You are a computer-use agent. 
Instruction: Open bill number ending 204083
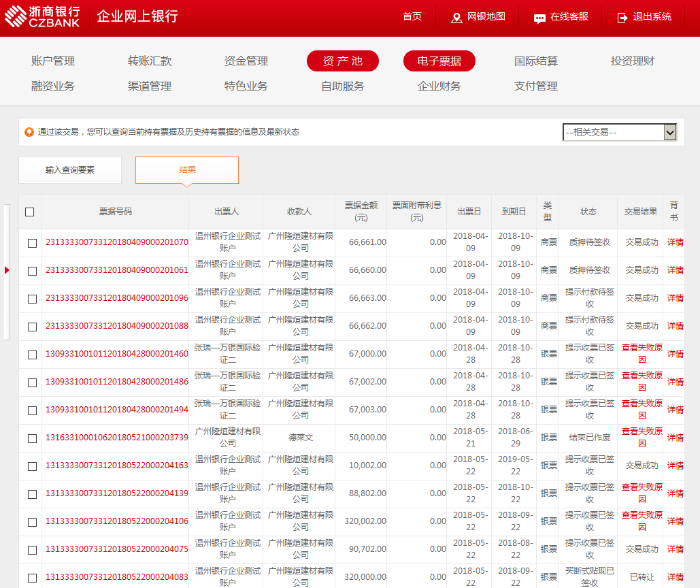pos(117,577)
